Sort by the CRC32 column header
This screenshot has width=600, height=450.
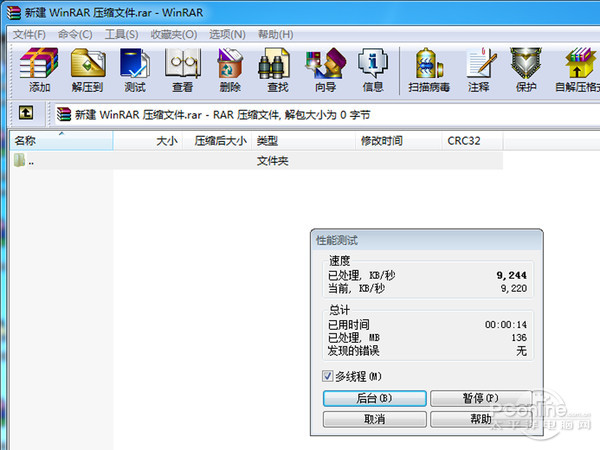[473, 141]
